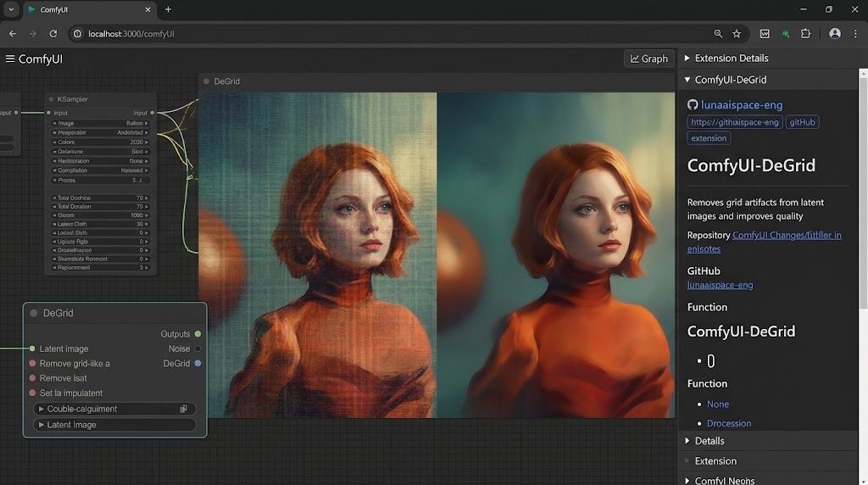This screenshot has height=485, width=868.
Task: Click the gridded before image in preview
Action: (318, 255)
